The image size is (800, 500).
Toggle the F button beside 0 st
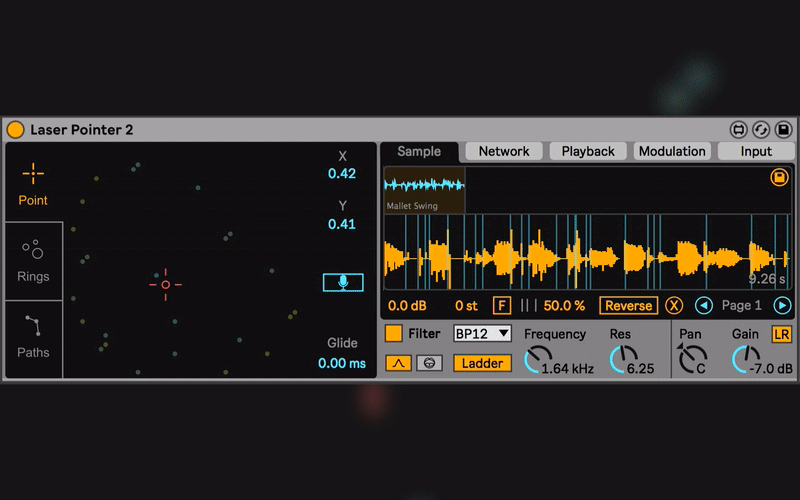(501, 306)
